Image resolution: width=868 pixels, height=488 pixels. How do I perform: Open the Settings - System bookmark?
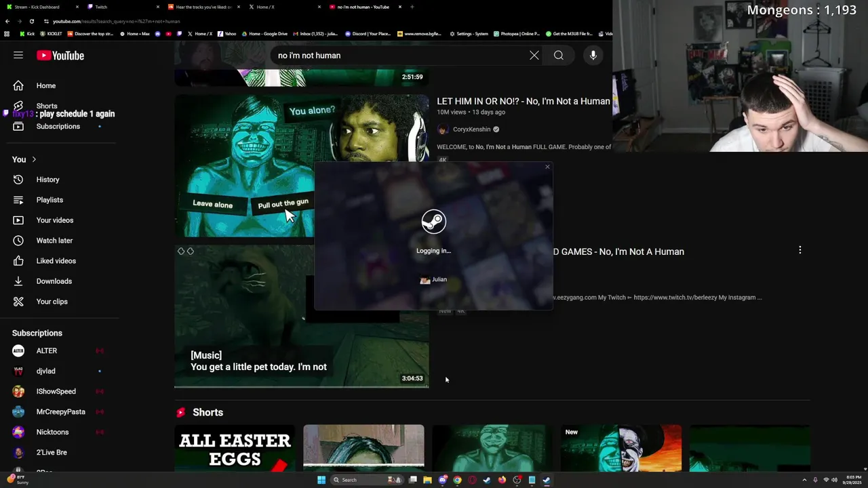[x=469, y=34]
